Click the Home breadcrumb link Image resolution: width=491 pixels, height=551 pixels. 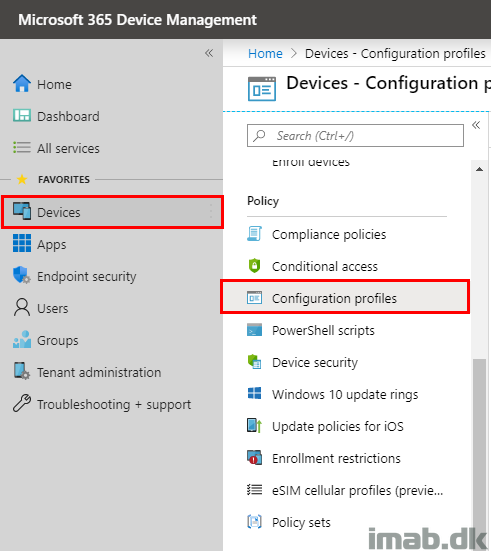[265, 53]
